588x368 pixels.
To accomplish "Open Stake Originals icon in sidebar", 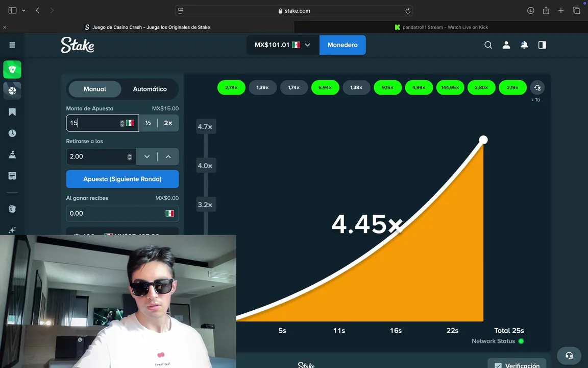I will (12, 209).
